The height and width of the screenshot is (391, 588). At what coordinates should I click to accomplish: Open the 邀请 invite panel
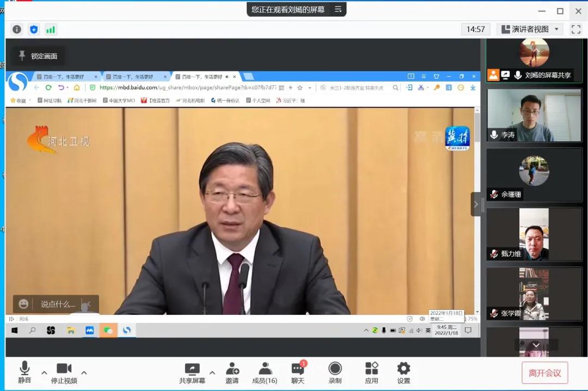point(232,374)
